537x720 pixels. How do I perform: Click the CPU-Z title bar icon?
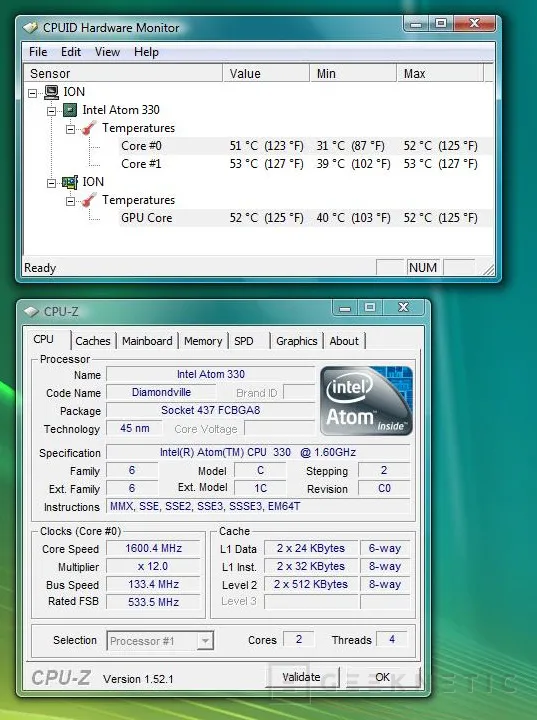[31, 312]
